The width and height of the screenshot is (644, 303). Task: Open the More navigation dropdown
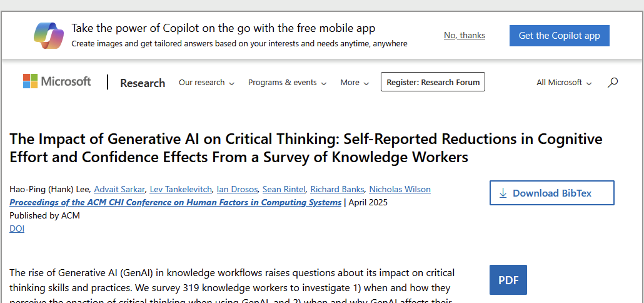(x=355, y=83)
